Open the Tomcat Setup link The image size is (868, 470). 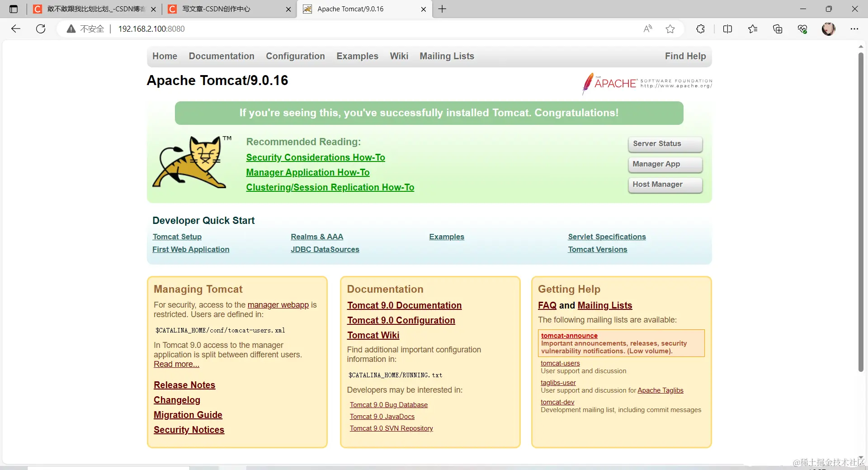coord(177,237)
